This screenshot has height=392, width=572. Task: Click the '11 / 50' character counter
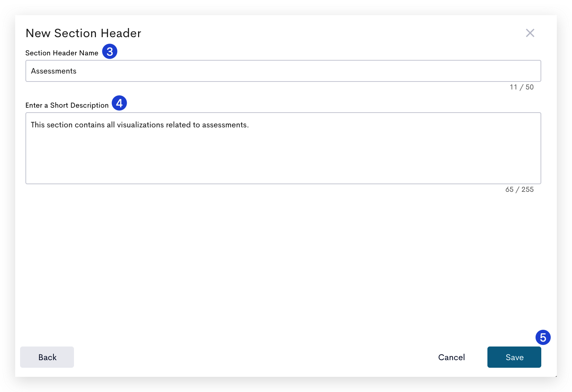pos(522,87)
